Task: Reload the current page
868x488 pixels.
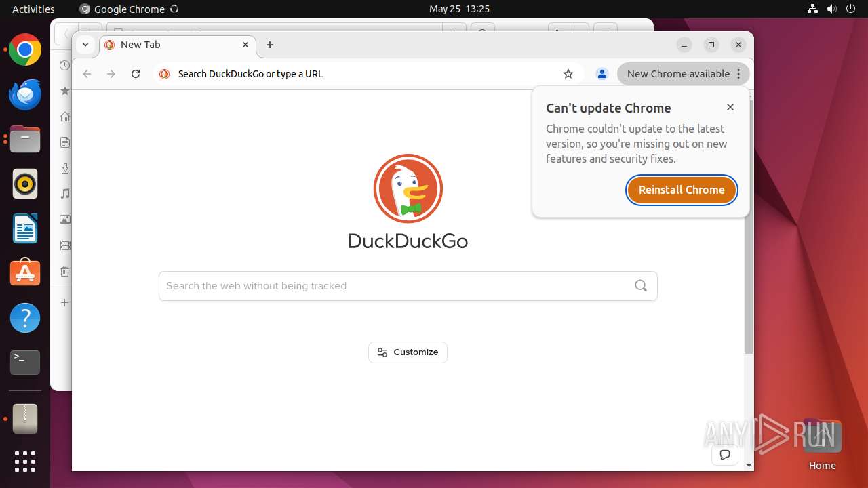Action: click(136, 74)
